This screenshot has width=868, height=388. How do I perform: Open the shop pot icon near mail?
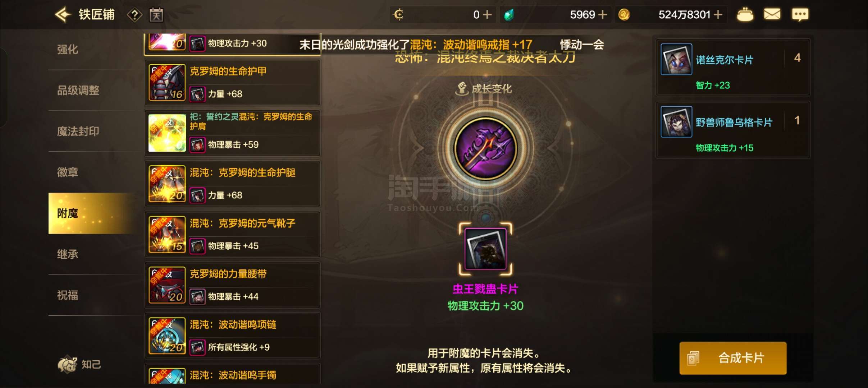(x=745, y=15)
